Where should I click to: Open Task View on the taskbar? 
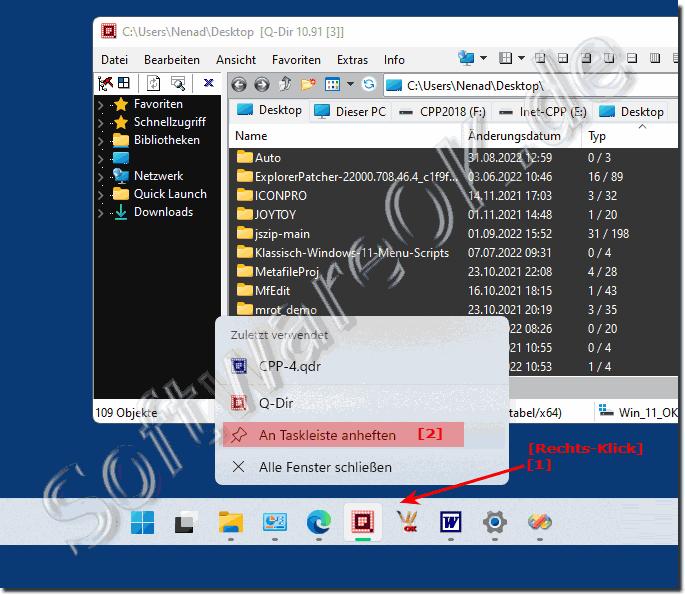point(187,522)
